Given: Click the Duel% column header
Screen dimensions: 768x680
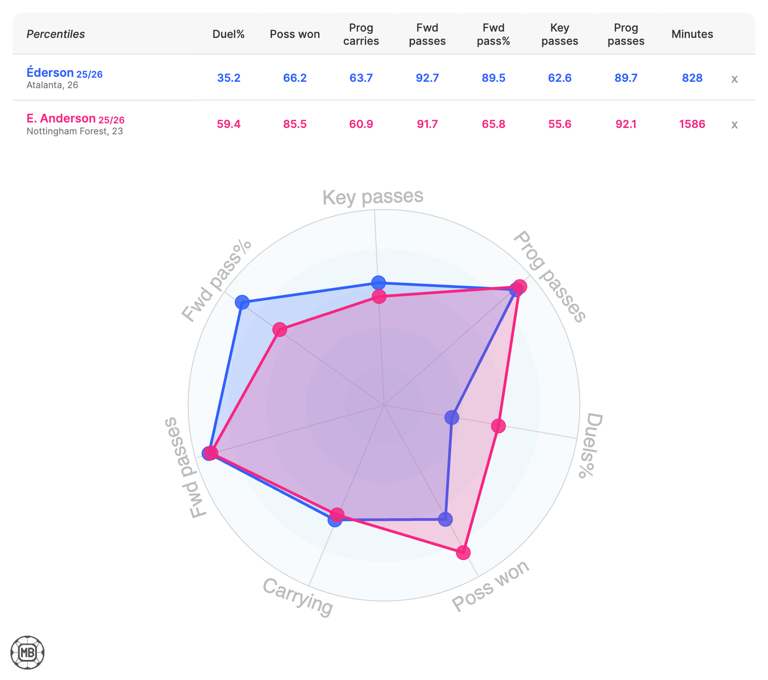Looking at the screenshot, I should (x=228, y=34).
